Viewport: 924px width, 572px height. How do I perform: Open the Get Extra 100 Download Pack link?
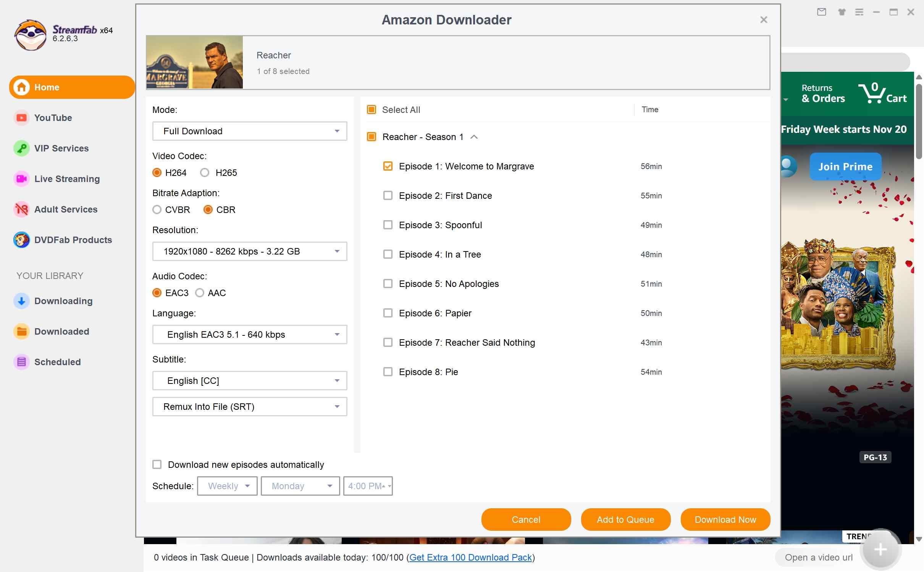471,557
